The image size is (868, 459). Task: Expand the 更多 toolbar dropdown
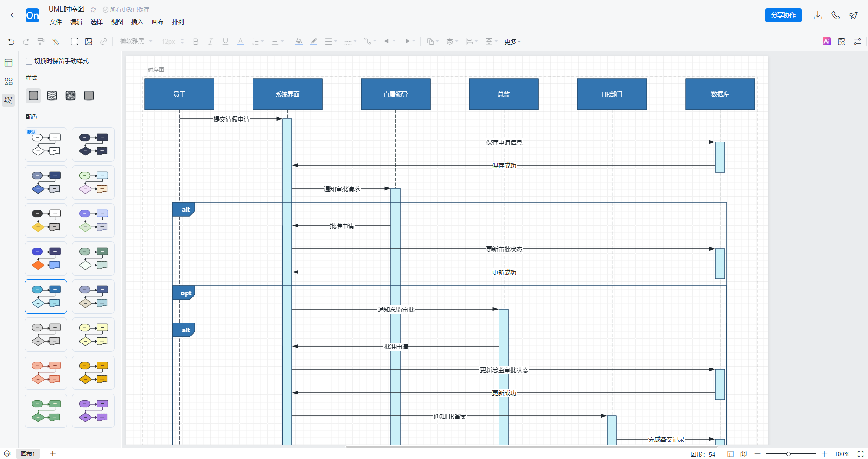(x=512, y=42)
